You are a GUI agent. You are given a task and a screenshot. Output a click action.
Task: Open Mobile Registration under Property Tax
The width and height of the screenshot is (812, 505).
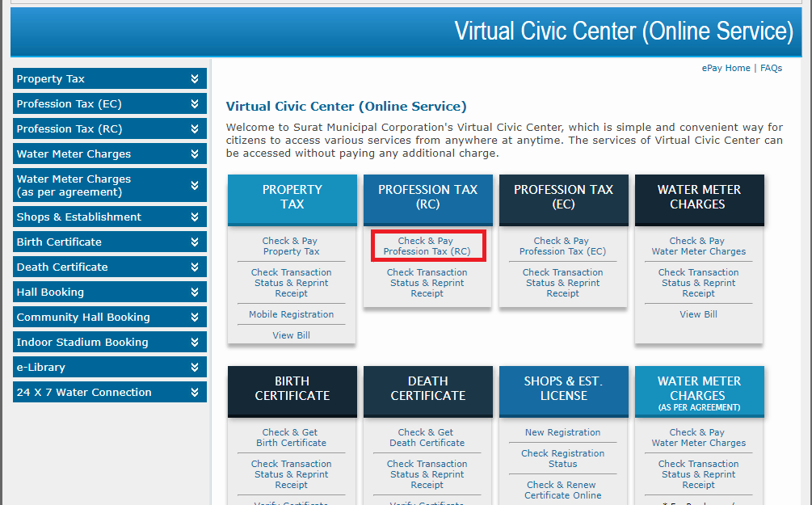tap(291, 314)
